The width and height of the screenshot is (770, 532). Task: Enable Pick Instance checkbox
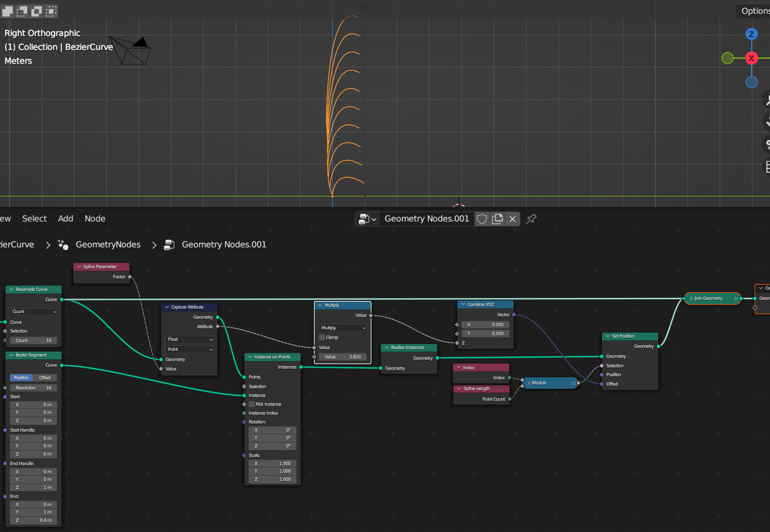[x=251, y=405]
